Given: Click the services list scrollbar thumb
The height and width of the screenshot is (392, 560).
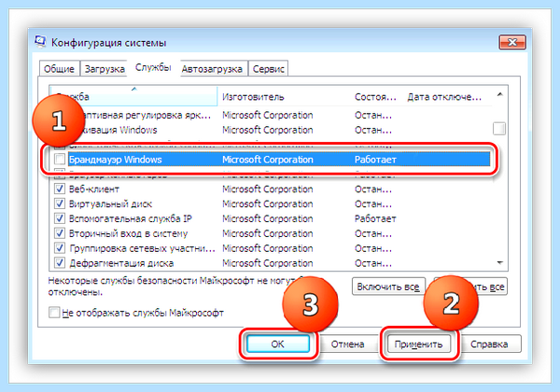Looking at the screenshot, I should tap(499, 129).
